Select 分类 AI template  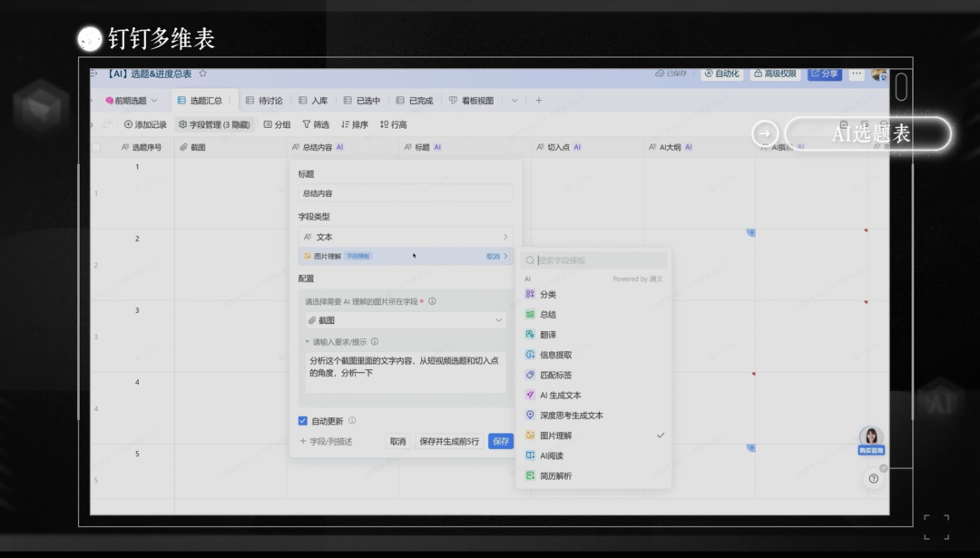click(593, 294)
